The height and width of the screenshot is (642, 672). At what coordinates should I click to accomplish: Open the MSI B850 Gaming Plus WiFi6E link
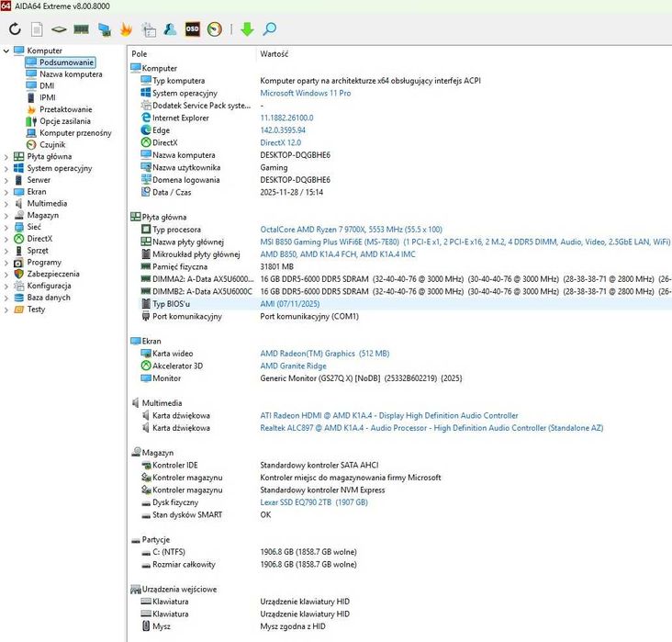point(465,242)
